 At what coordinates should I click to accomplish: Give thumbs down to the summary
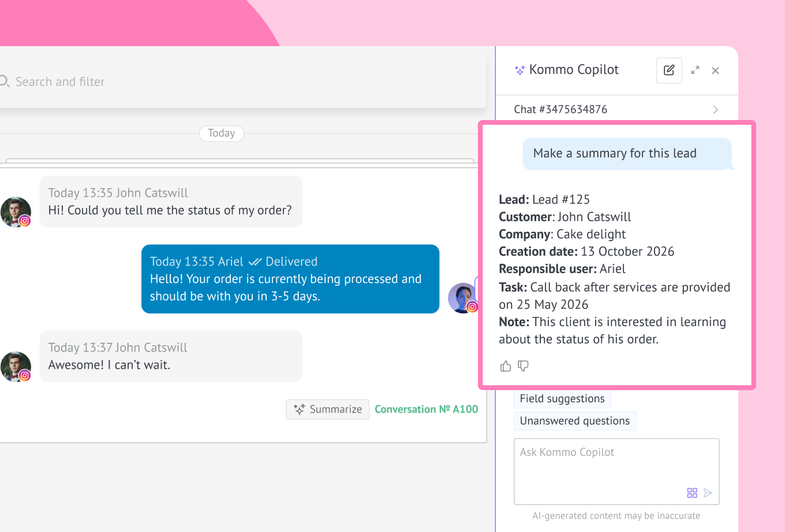pos(523,366)
